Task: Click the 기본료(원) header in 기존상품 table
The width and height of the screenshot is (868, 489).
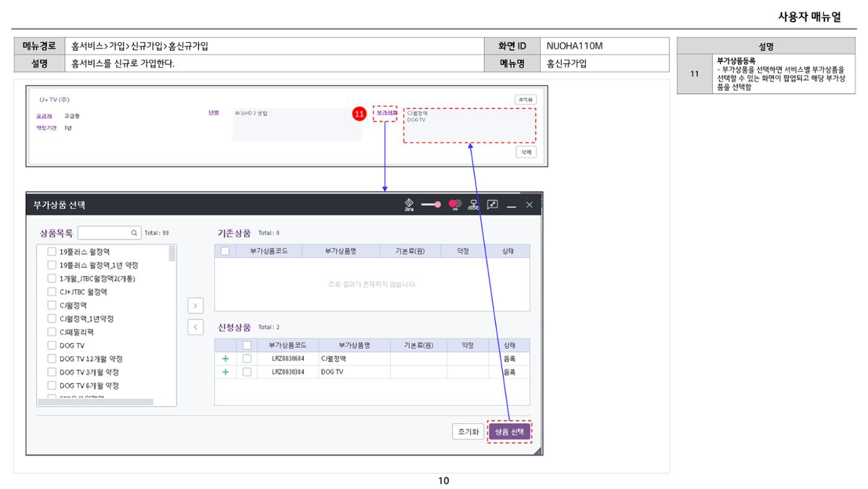Action: 410,251
